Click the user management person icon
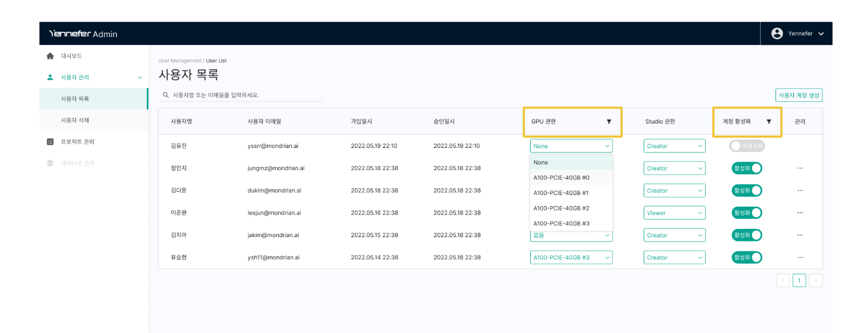 (x=50, y=78)
